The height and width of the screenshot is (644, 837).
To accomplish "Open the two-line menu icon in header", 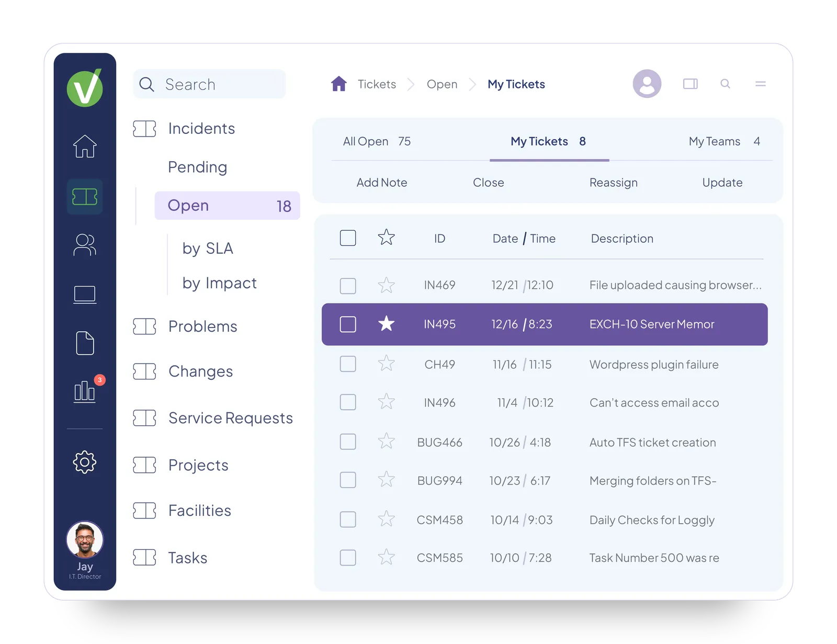I will 761,84.
